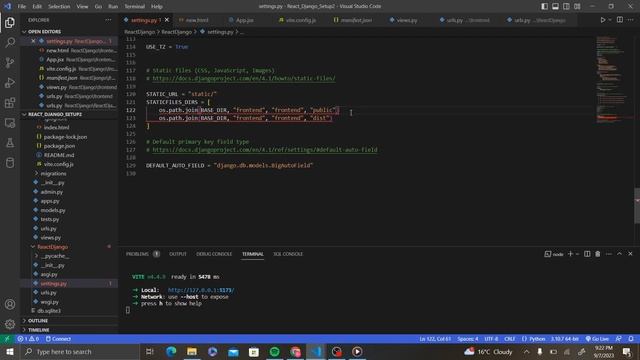Viewport: 640px width, 360px height.
Task: Create a new terminal with plus icon
Action: [570, 254]
